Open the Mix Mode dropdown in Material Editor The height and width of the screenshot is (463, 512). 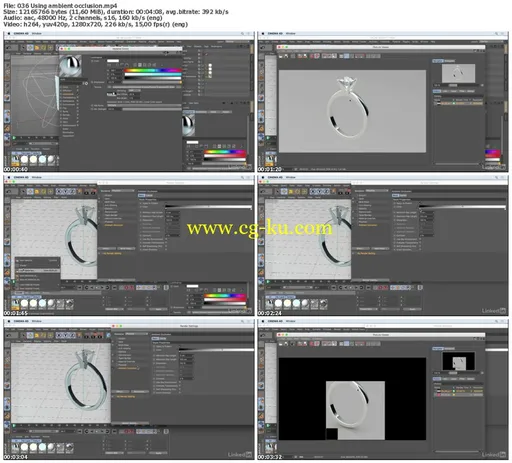144,105
